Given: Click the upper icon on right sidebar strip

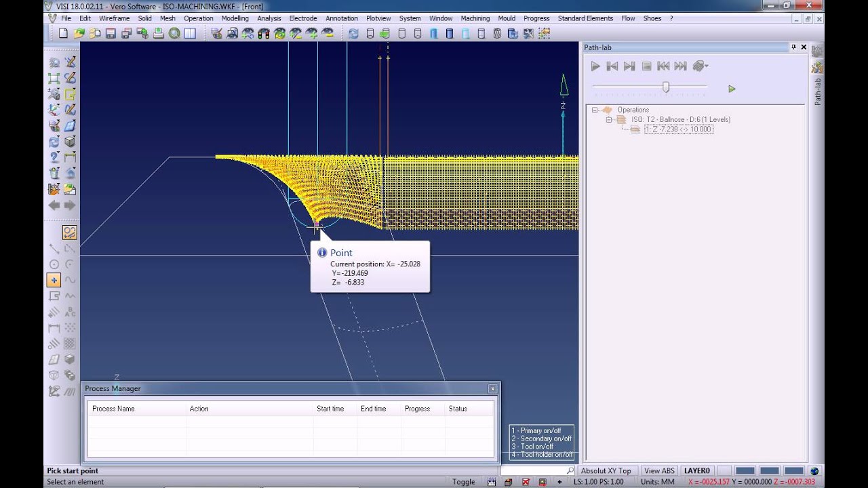Looking at the screenshot, I should (817, 52).
